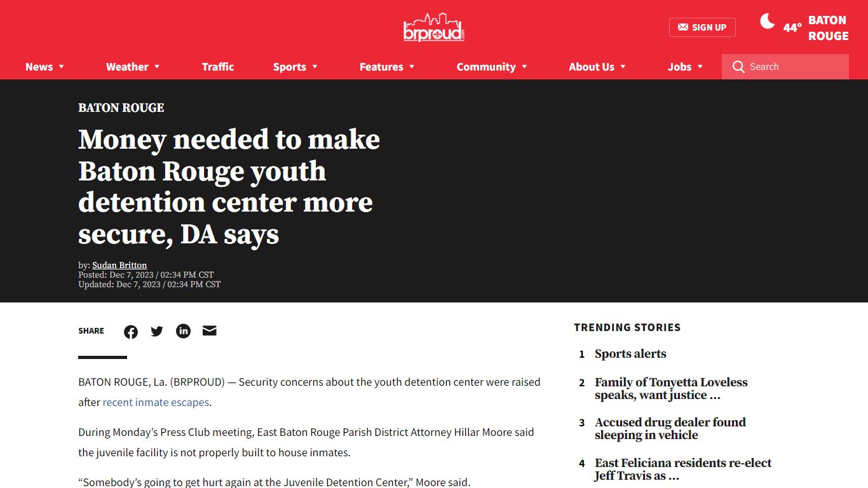The height and width of the screenshot is (488, 868).
Task: Expand the Community menu arrow
Action: tap(524, 67)
